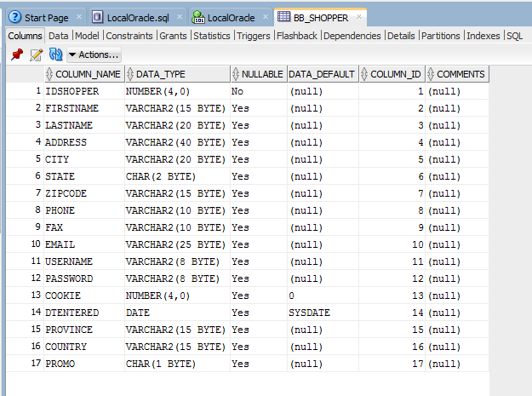The height and width of the screenshot is (396, 532).
Task: Open the LocalOracle.sql worksheet tab
Action: [x=135, y=17]
